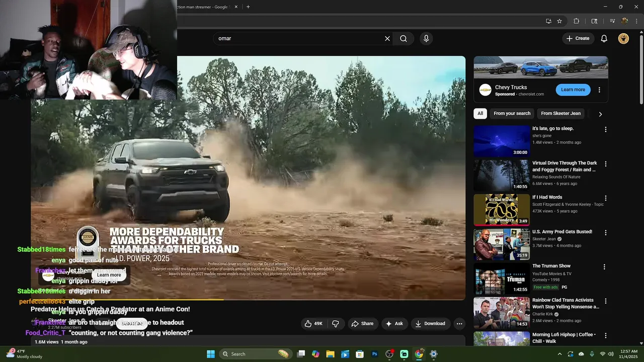The image size is (644, 362).
Task: Open menu for Rainbow Clad Trans Activists video
Action: [x=605, y=301]
